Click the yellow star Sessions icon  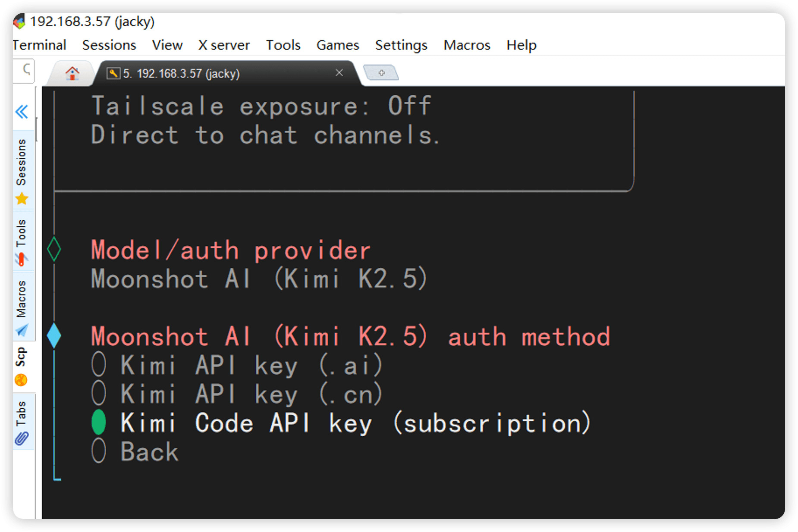coord(22,199)
